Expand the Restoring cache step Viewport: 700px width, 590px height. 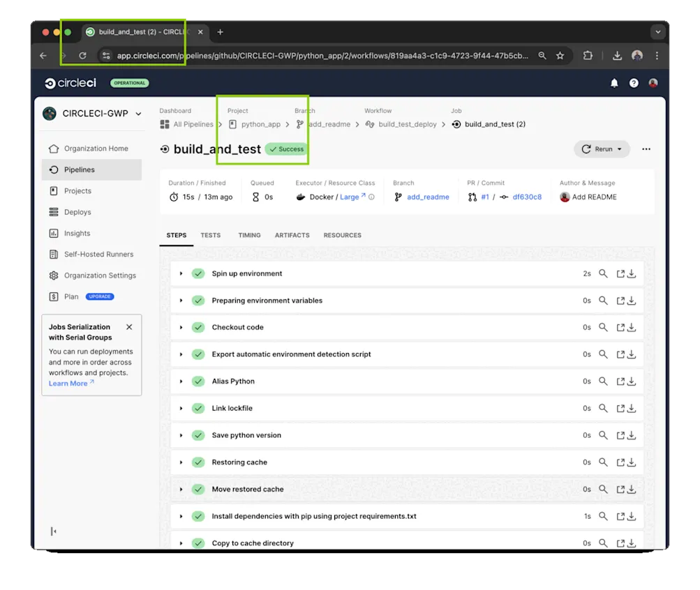coord(181,462)
